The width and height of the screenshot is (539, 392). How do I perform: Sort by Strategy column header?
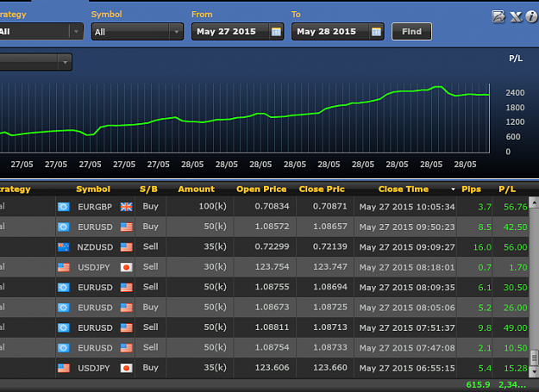(x=16, y=190)
